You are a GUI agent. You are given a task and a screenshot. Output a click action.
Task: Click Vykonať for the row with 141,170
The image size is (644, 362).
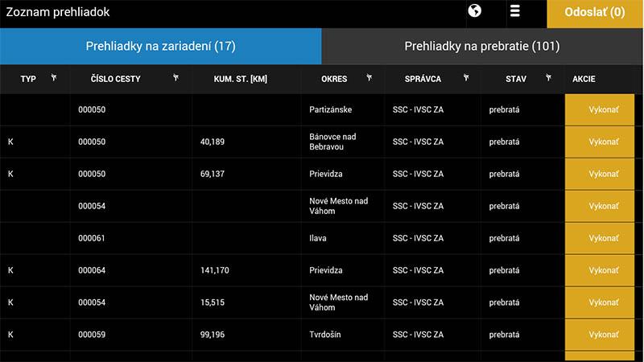(600, 270)
